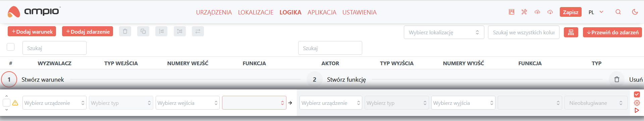This screenshot has height=121, width=644.
Task: Expand the PL language selector
Action: tap(596, 12)
